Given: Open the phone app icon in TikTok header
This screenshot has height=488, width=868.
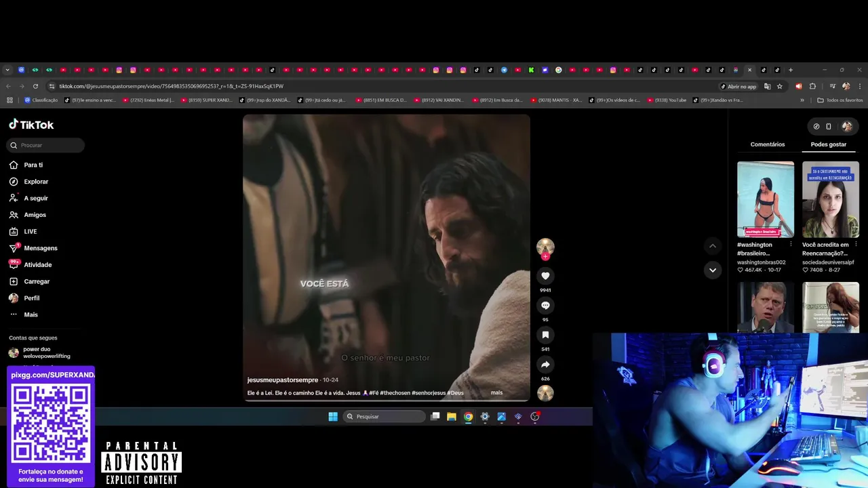Looking at the screenshot, I should click(x=828, y=126).
